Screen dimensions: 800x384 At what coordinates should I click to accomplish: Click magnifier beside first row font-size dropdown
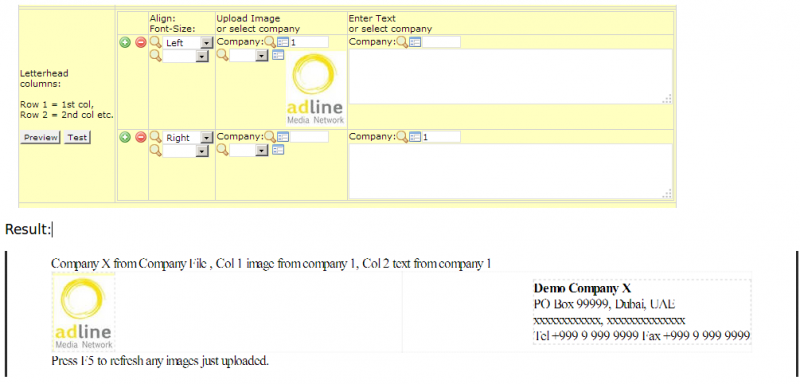(156, 56)
